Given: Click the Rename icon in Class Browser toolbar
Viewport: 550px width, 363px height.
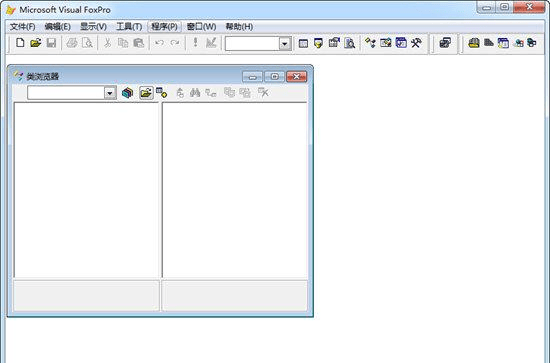Looking at the screenshot, I should tap(229, 93).
